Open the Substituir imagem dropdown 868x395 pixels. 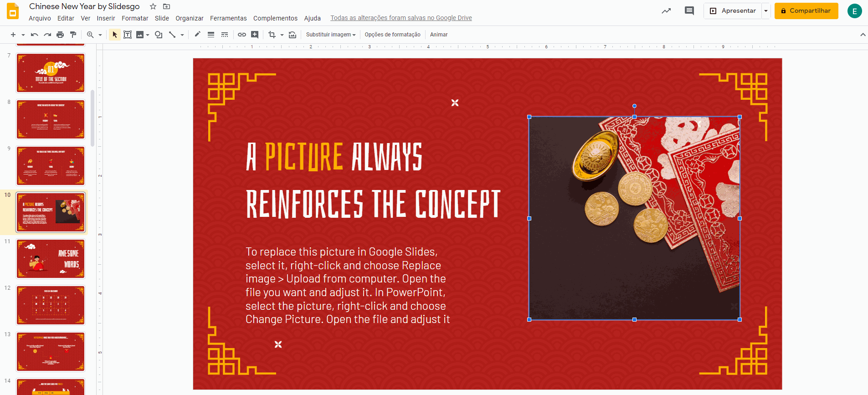point(331,35)
